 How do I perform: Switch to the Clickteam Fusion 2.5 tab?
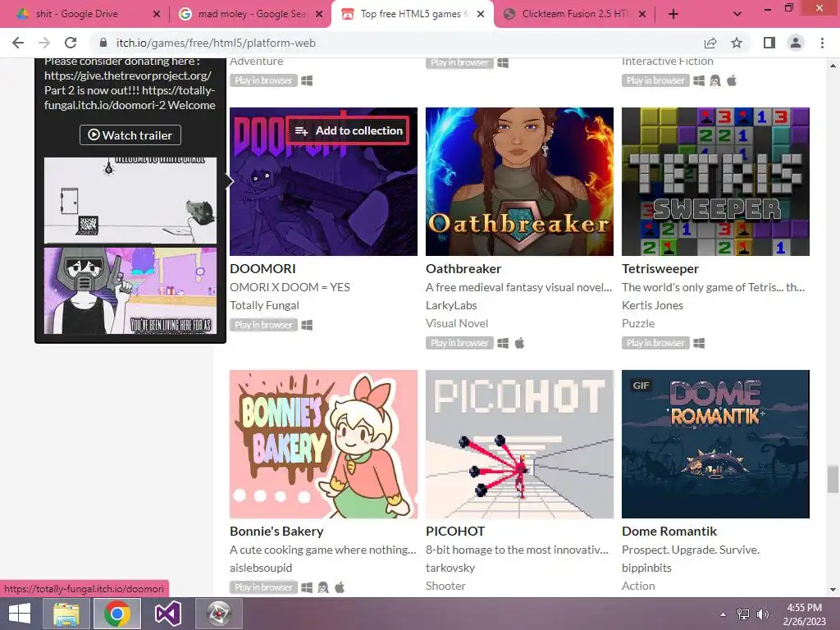point(575,14)
